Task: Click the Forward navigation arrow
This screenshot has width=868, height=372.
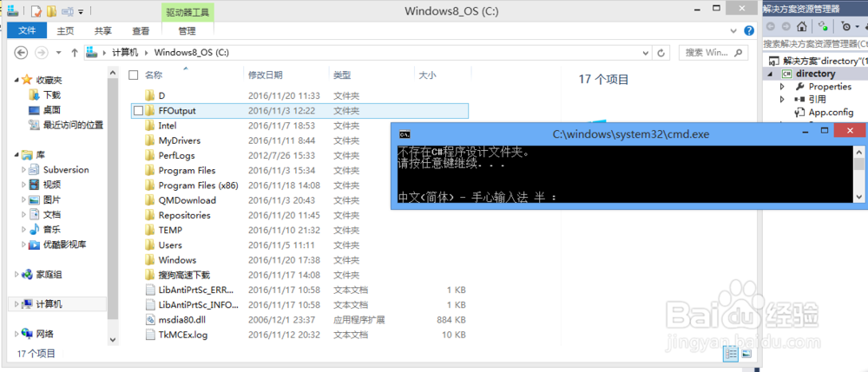Action: click(x=41, y=53)
